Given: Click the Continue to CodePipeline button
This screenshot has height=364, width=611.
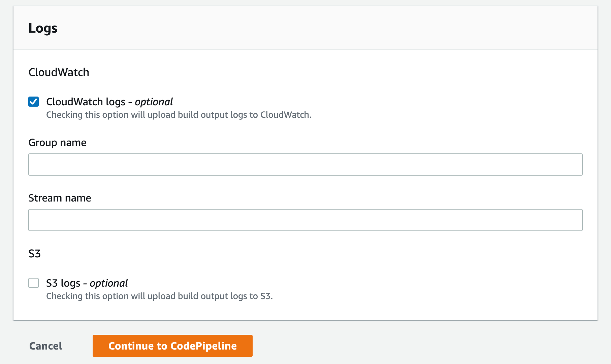Looking at the screenshot, I should [x=172, y=345].
